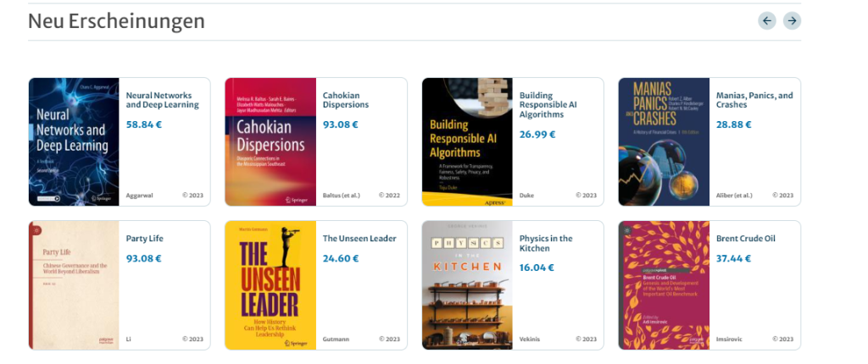Open the Brent Crude Oil title link
The height and width of the screenshot is (364, 868).
pyautogui.click(x=746, y=239)
